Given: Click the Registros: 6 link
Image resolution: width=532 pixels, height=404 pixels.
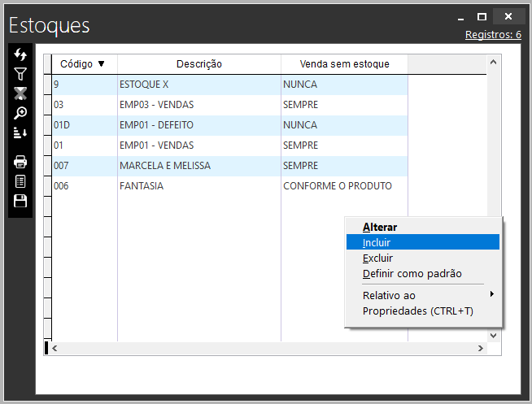Looking at the screenshot, I should (x=493, y=35).
